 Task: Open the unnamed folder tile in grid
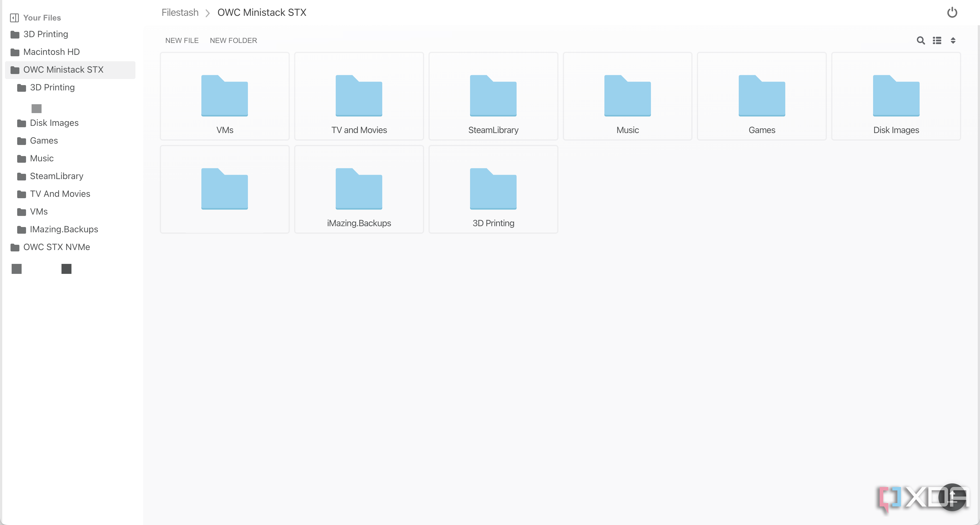coord(224,189)
